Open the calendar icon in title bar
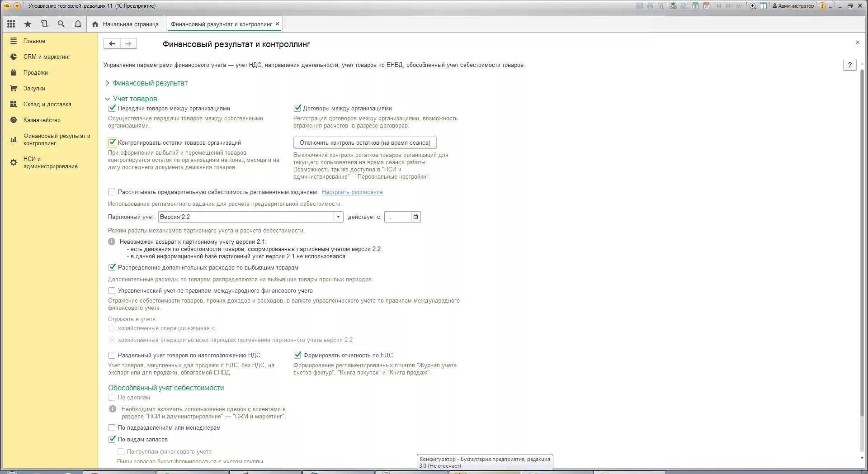Viewport: 868px width, 474px height. tap(706, 6)
